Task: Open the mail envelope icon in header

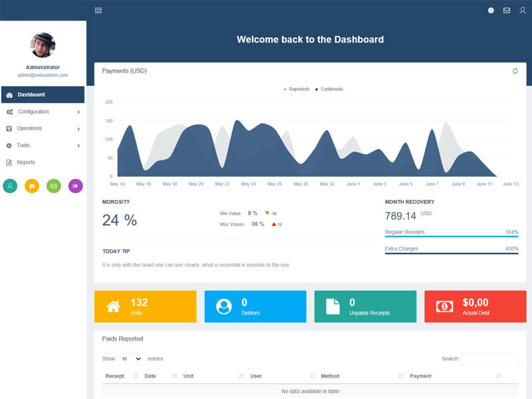Action: coord(507,10)
